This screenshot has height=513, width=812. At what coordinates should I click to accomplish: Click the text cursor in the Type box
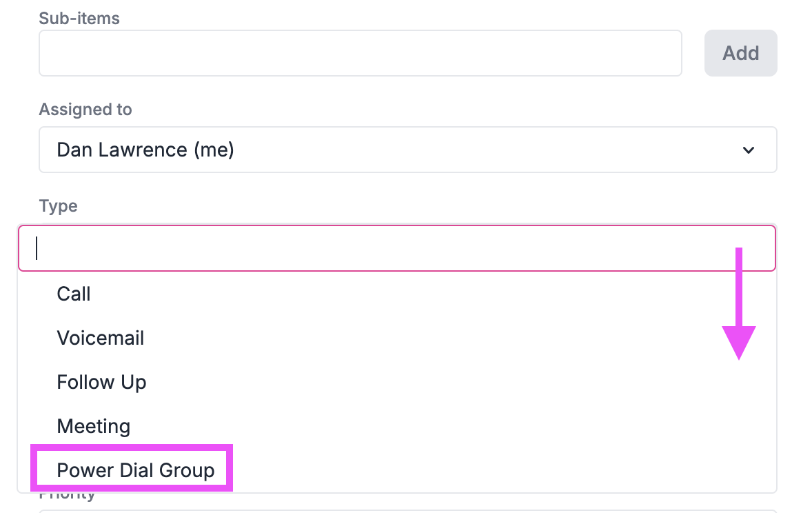37,248
